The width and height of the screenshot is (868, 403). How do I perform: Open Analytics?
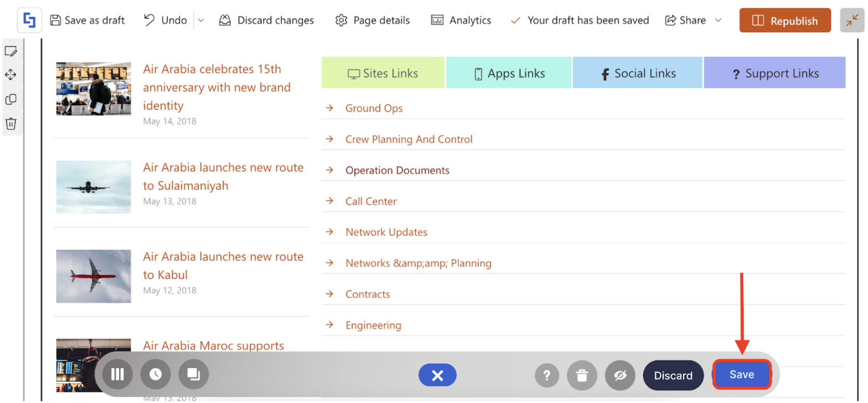click(461, 20)
